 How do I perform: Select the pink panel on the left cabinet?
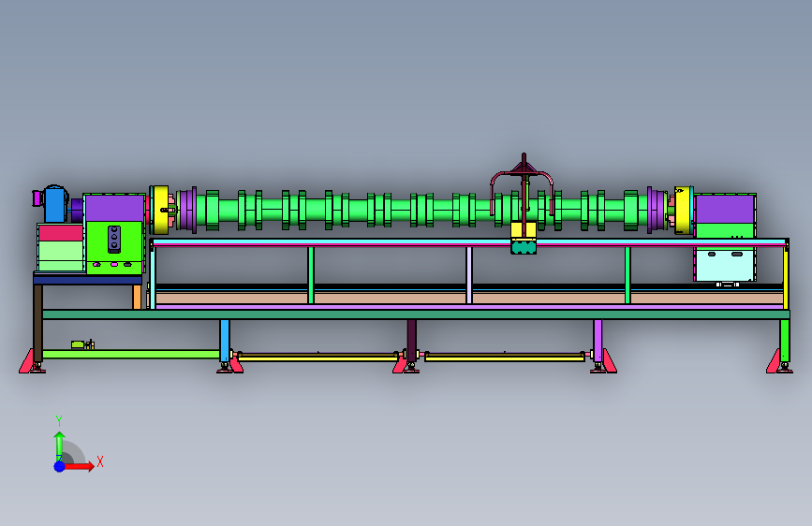[x=61, y=233]
